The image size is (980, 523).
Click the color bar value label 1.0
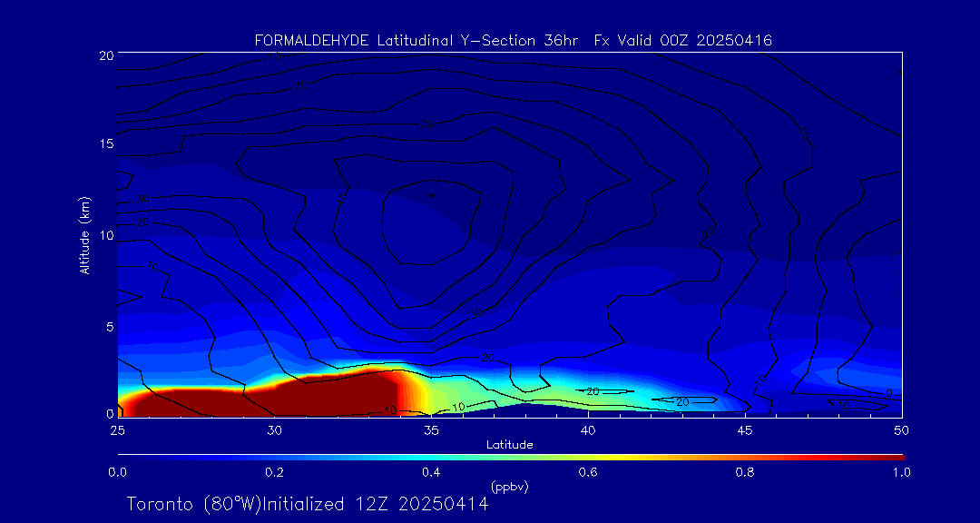pos(901,472)
